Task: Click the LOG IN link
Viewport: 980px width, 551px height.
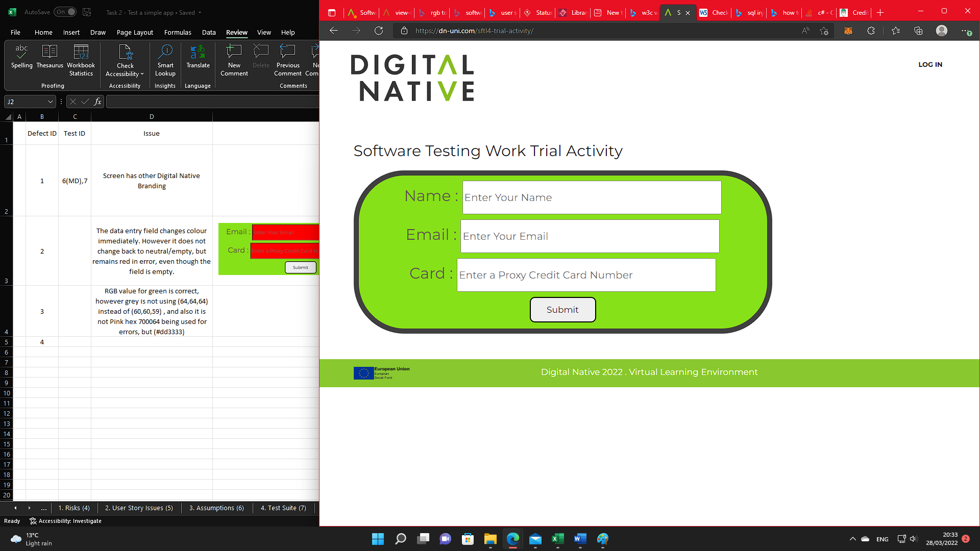Action: click(930, 65)
